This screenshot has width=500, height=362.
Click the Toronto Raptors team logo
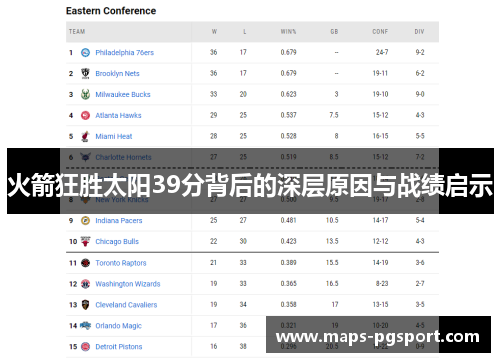tap(85, 263)
